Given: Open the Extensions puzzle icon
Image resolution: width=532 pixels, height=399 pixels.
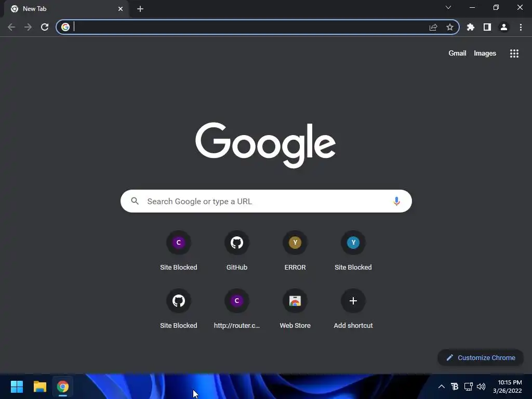Looking at the screenshot, I should pyautogui.click(x=471, y=27).
